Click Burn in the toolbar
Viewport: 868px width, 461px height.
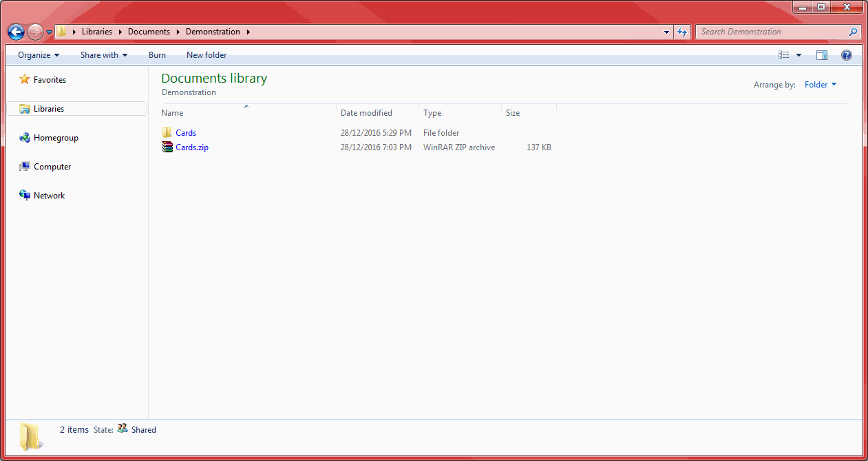[157, 55]
